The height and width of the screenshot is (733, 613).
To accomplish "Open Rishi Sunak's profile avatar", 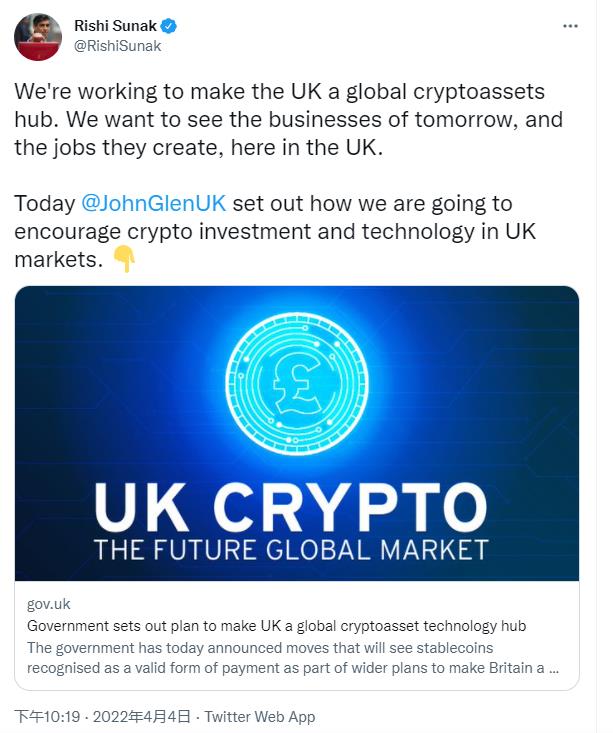I will click(37, 36).
